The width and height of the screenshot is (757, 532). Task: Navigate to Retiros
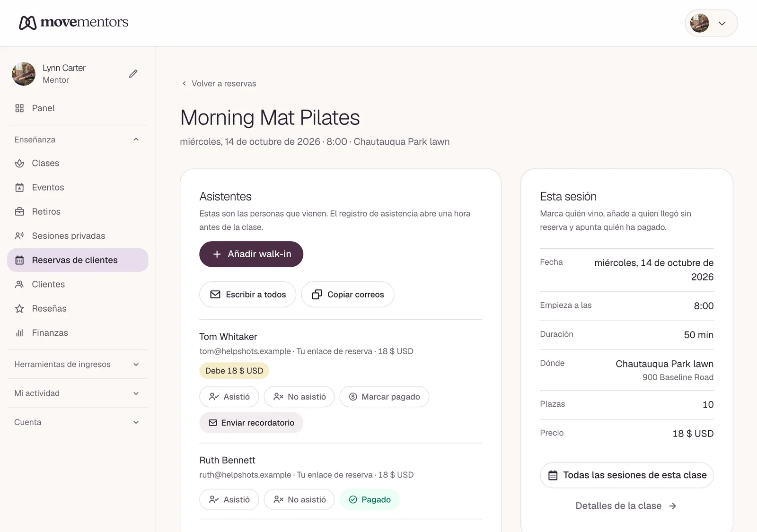78,211
